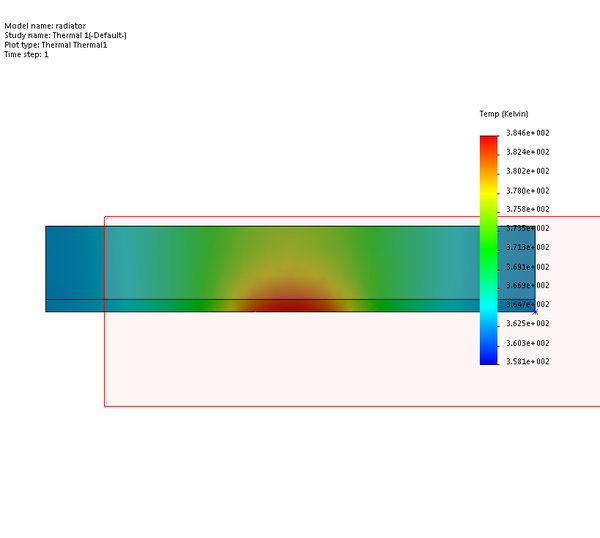Click the 3.780e+002 legend label

pos(528,191)
